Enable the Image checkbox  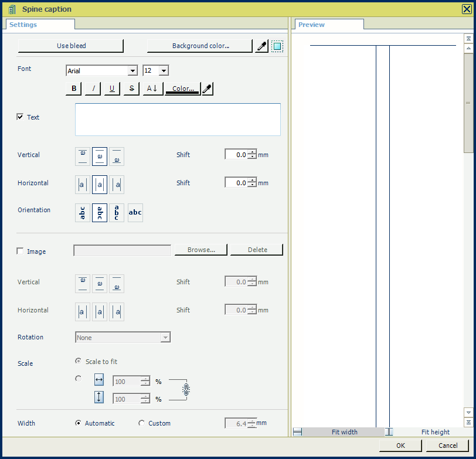coord(20,251)
